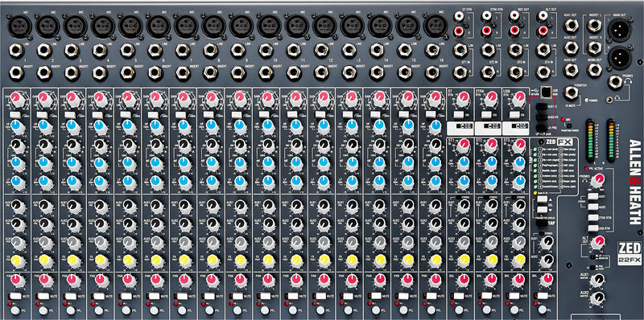Viewport: 644px width, 320px height.
Task: Click the AUX2 master knob
Action: (597, 297)
